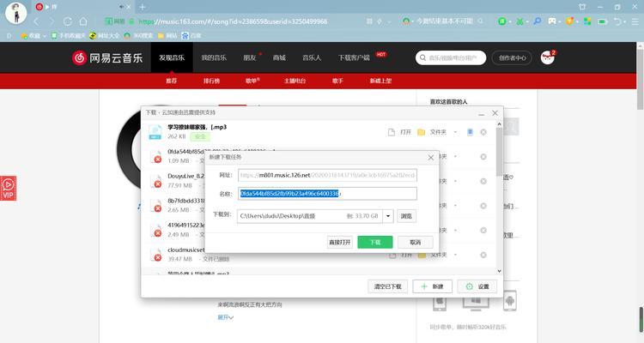Select 主播电台 in the red sub-navigation

pos(295,81)
